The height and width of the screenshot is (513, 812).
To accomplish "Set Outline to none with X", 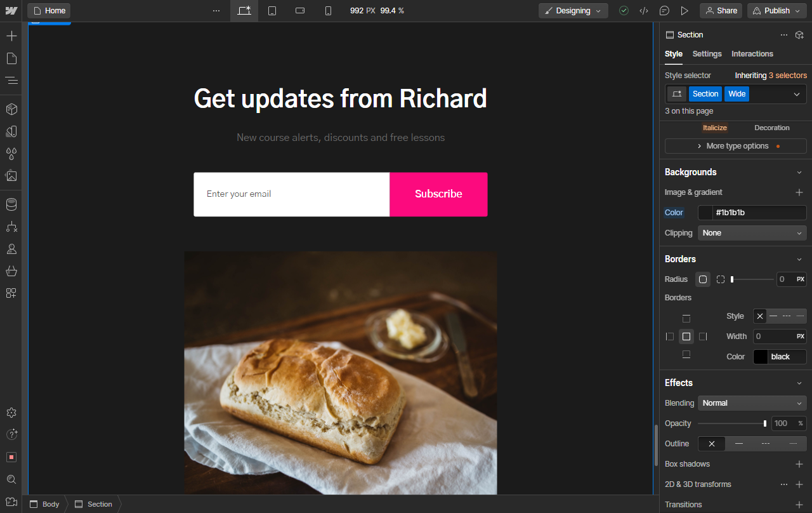I will tap(712, 444).
